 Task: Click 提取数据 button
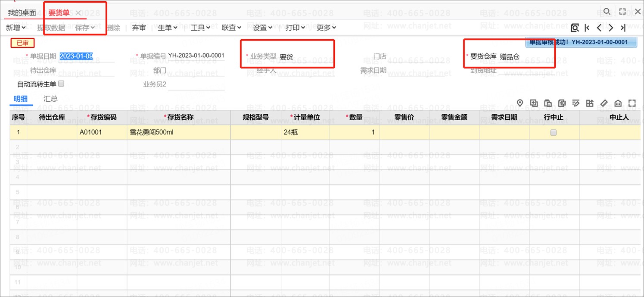pyautogui.click(x=51, y=28)
